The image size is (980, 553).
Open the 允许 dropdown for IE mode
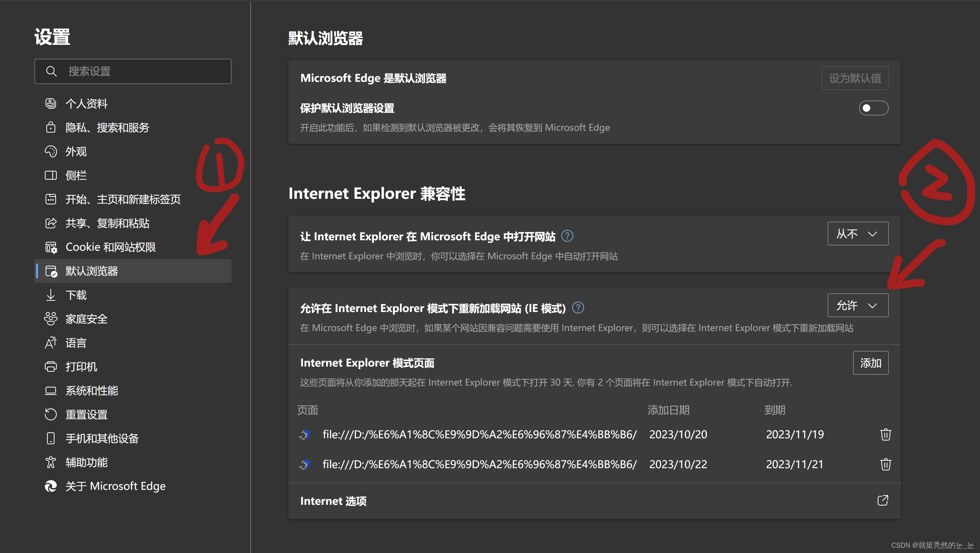(857, 305)
